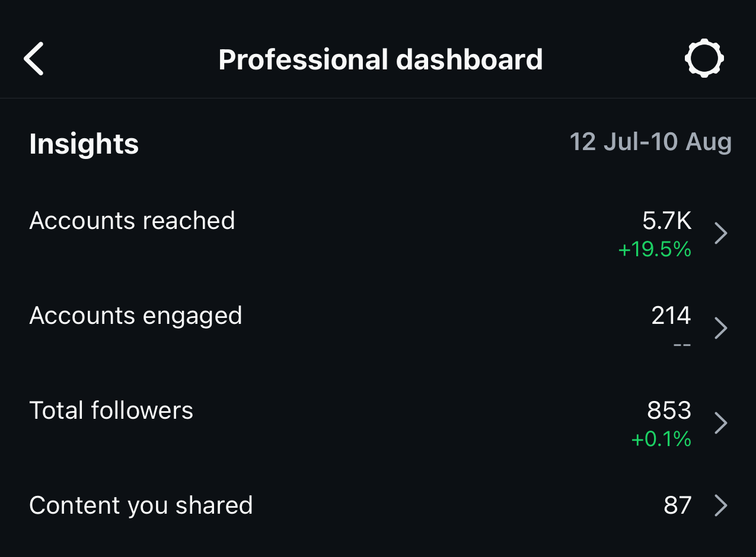The width and height of the screenshot is (756, 557).
Task: Click the Professional dashboard title
Action: pyautogui.click(x=380, y=60)
